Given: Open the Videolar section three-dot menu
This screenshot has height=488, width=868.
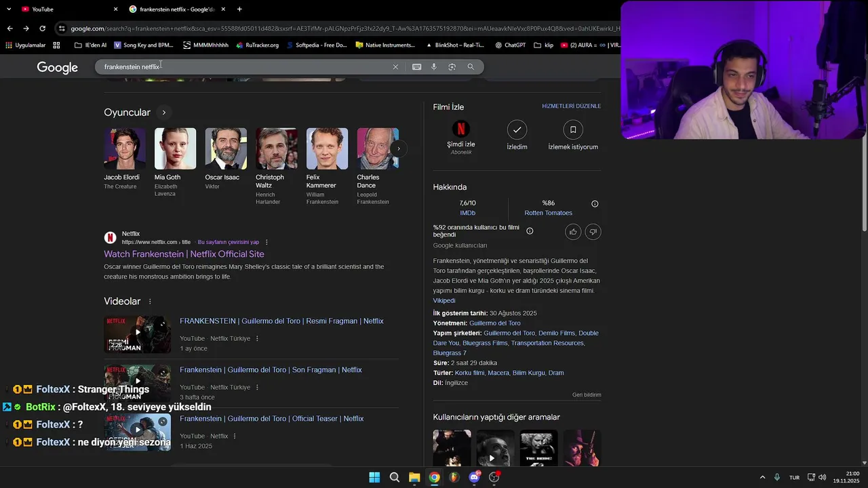Looking at the screenshot, I should (150, 302).
